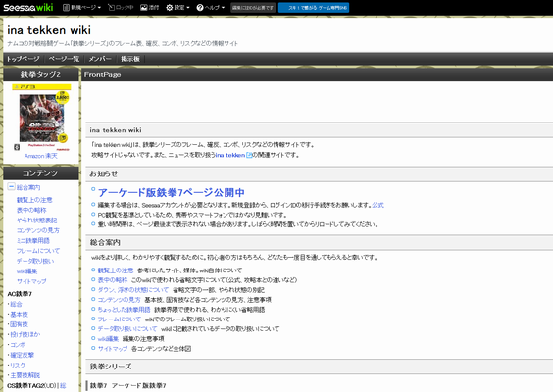
Task: Open AC鉄拳7 確定反撃 sidebar link
Action: tap(23, 355)
